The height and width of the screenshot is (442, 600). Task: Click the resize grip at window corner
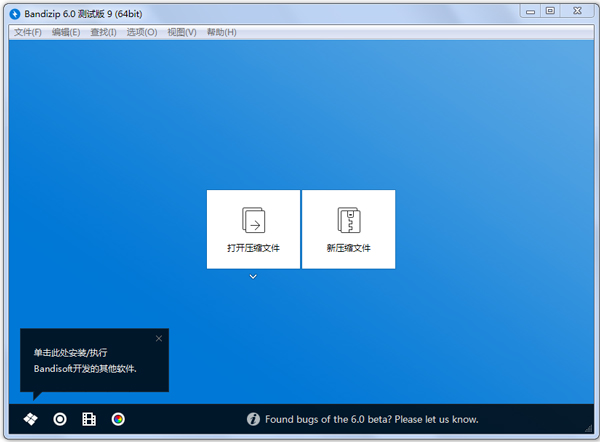[x=589, y=429]
